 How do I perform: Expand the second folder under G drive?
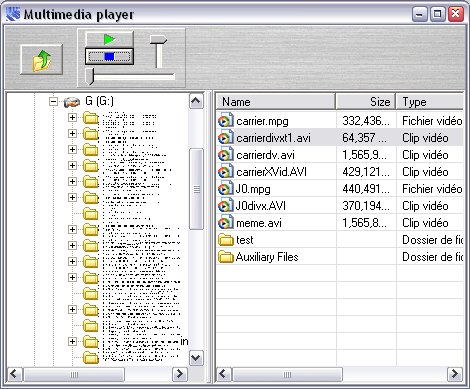pyautogui.click(x=72, y=133)
